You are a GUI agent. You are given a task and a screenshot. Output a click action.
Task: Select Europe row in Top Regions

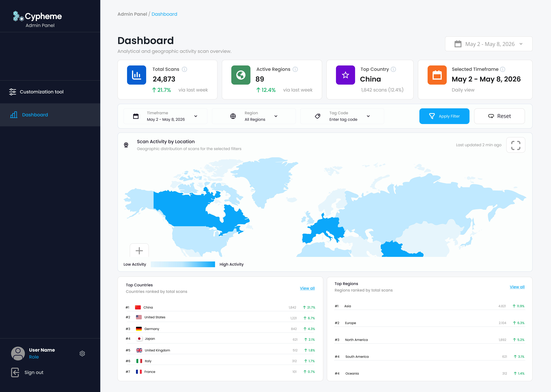click(430, 323)
